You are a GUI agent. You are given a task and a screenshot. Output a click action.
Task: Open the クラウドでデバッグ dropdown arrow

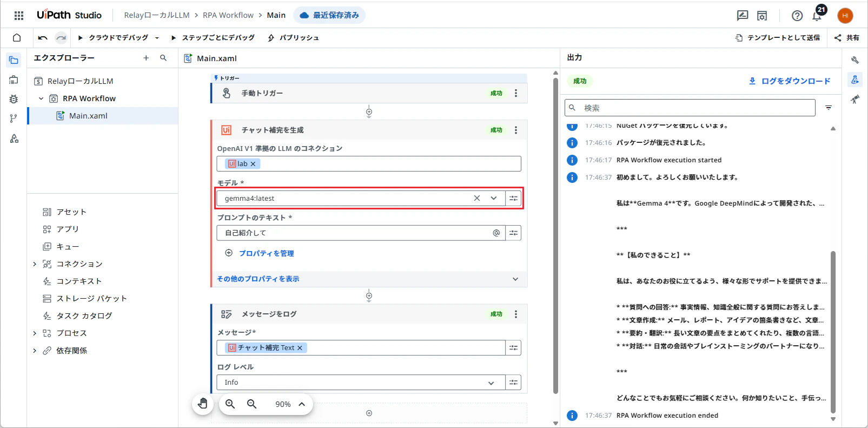[157, 38]
